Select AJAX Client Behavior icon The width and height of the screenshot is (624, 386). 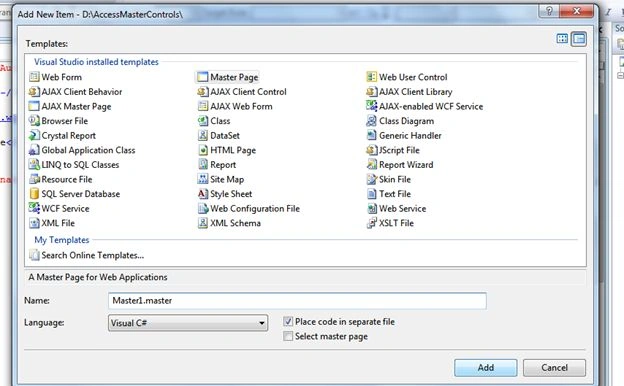[34, 92]
